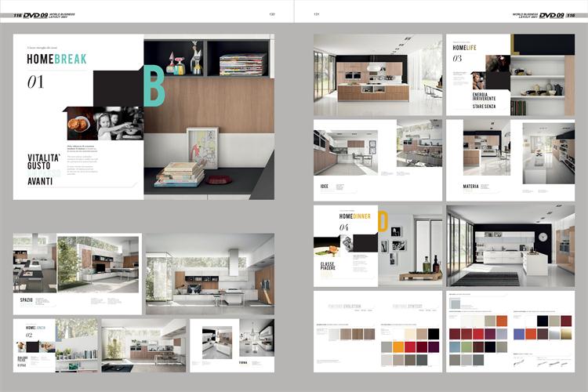This screenshot has height=392, width=588.
Task: Click the DVD 09 logo at top right
Action: [x=552, y=15]
